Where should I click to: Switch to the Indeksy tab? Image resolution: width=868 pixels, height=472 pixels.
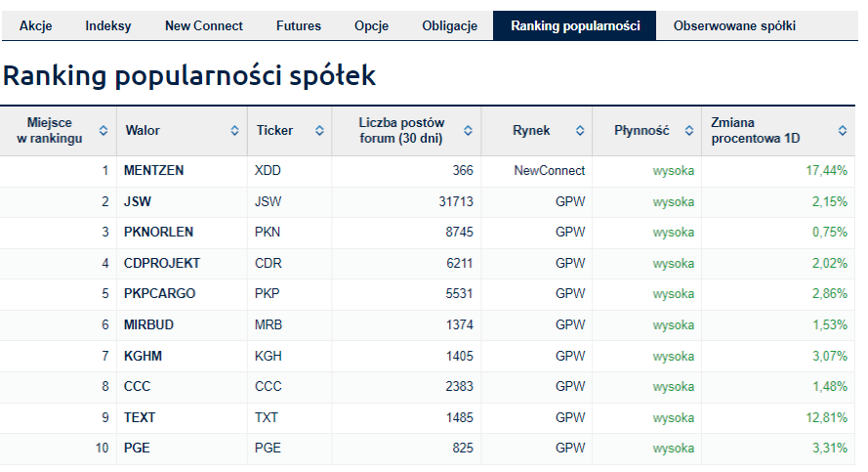click(108, 26)
